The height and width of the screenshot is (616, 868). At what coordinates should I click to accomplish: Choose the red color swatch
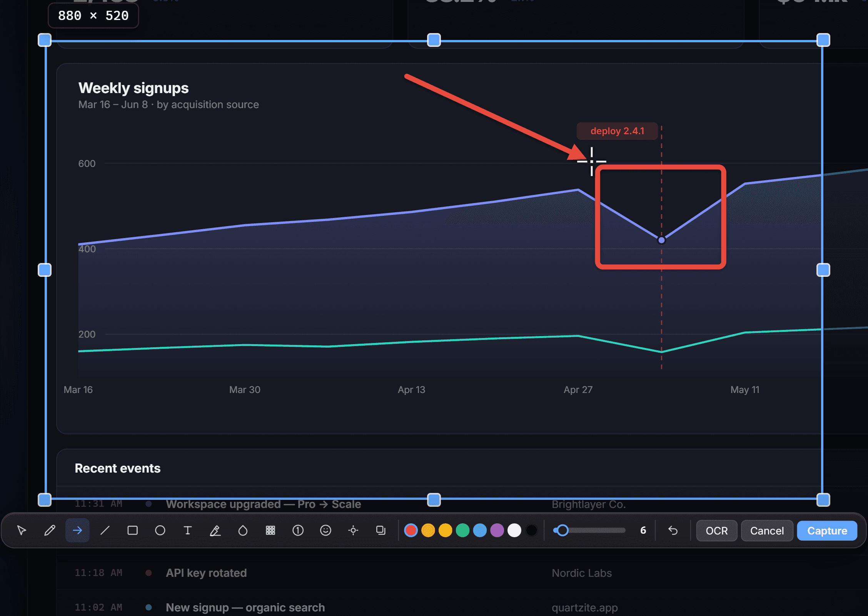coord(411,531)
